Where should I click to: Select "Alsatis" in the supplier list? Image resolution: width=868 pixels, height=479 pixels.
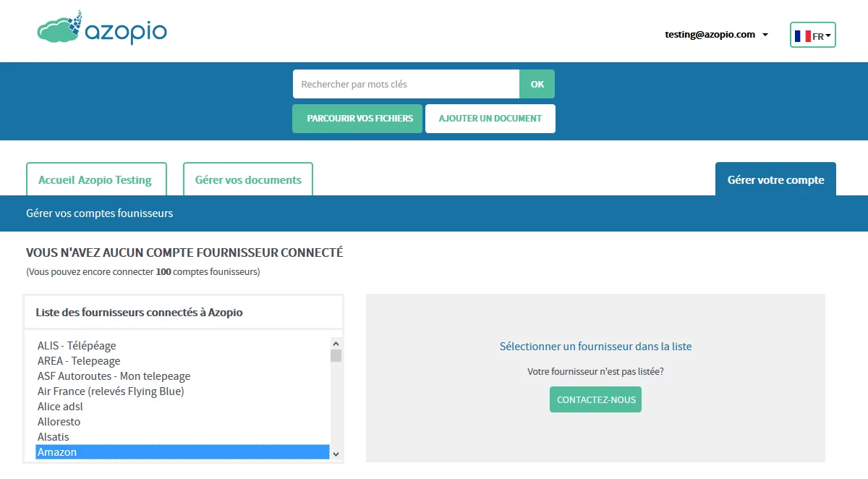(x=183, y=437)
